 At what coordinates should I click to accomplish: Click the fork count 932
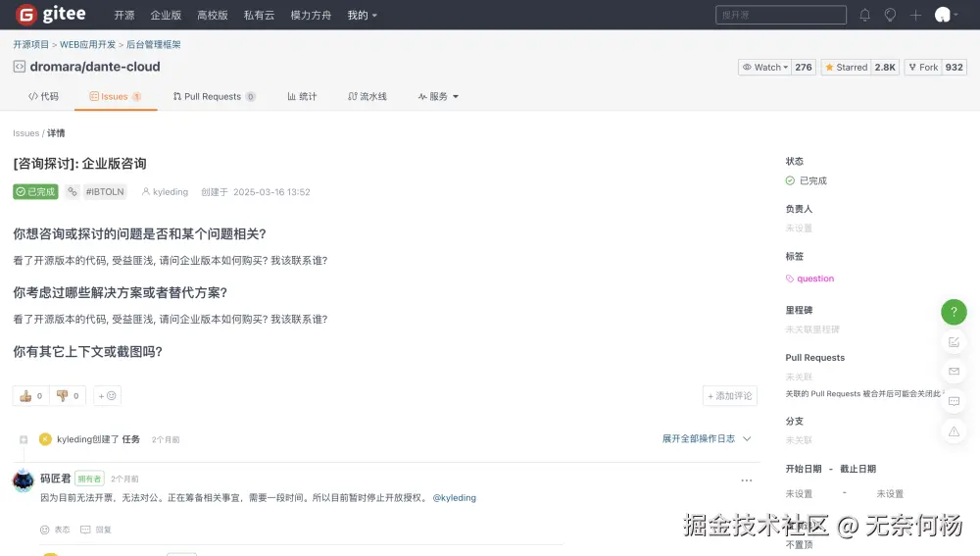point(954,67)
